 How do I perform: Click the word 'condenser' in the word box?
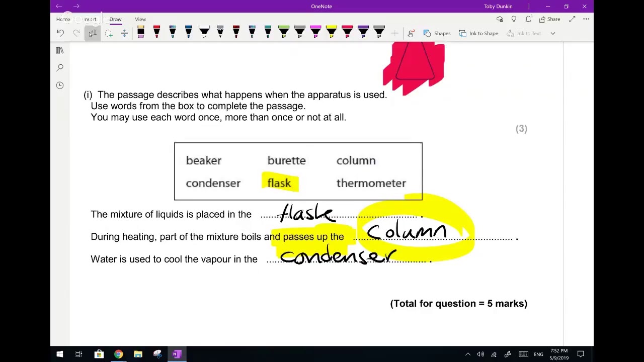click(213, 183)
